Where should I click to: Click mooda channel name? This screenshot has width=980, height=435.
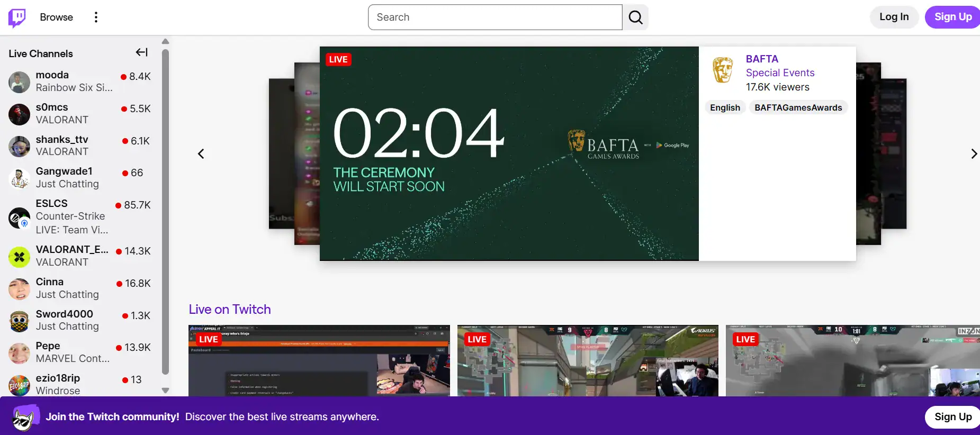click(x=52, y=75)
